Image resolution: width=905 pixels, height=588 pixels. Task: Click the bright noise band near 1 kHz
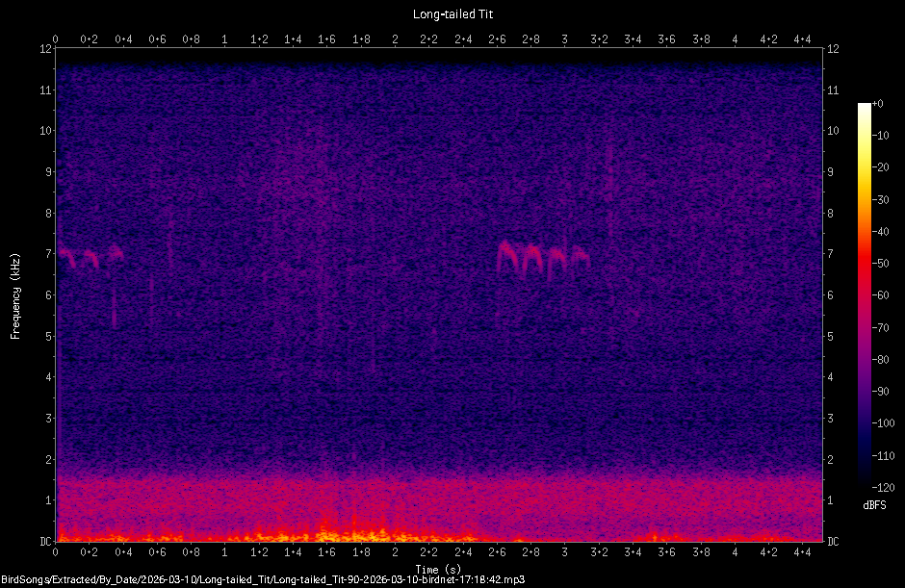tap(385, 500)
